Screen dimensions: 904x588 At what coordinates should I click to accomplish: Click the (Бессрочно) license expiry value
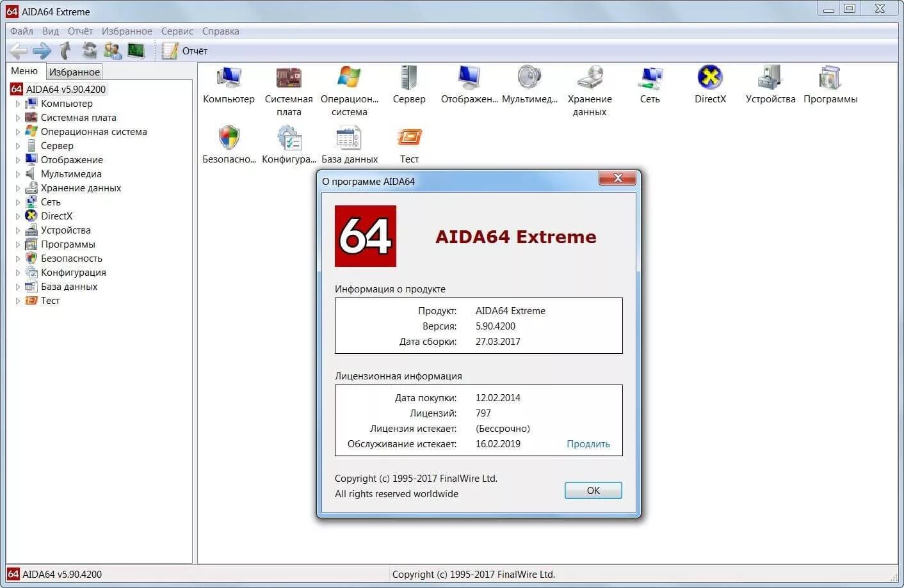point(503,429)
